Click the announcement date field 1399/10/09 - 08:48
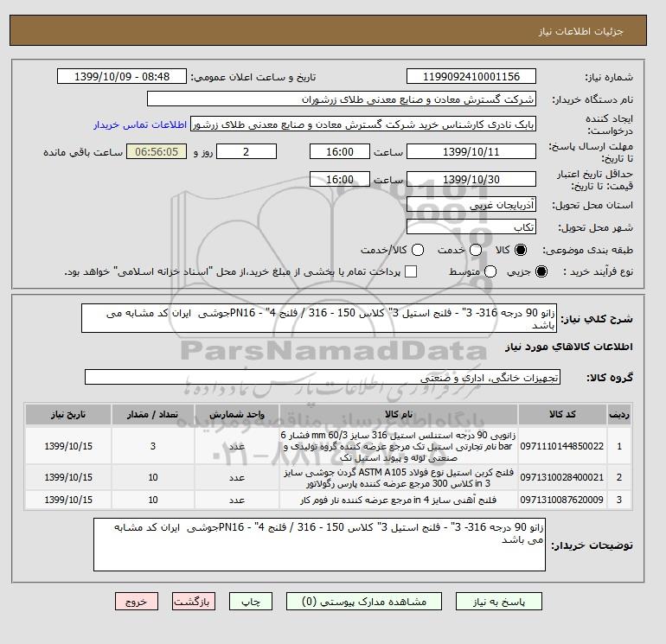The width and height of the screenshot is (666, 644). [x=122, y=76]
